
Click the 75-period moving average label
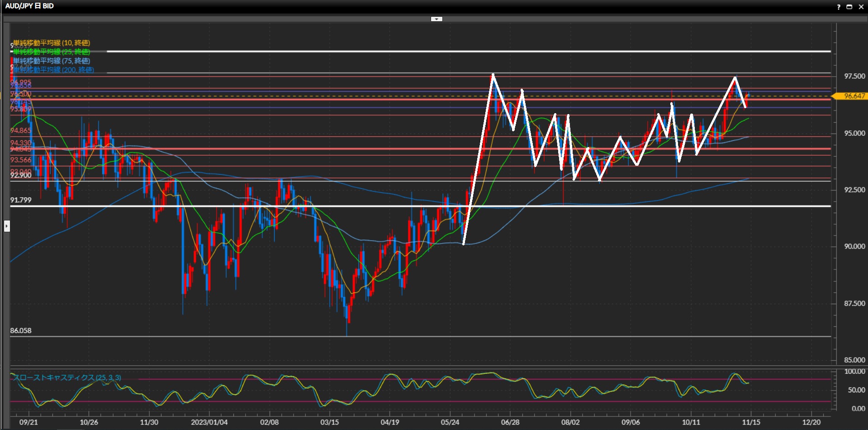point(52,61)
